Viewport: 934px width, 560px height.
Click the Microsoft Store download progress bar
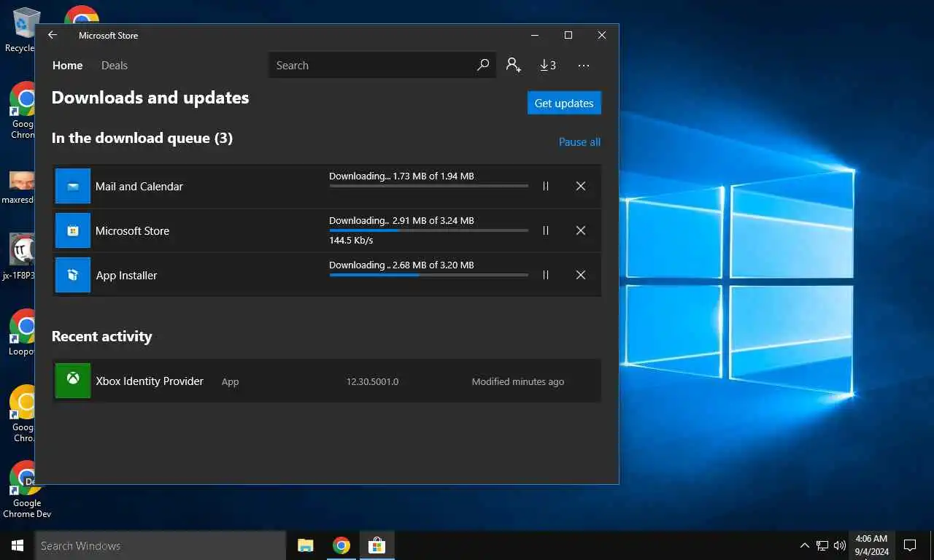[x=429, y=230]
